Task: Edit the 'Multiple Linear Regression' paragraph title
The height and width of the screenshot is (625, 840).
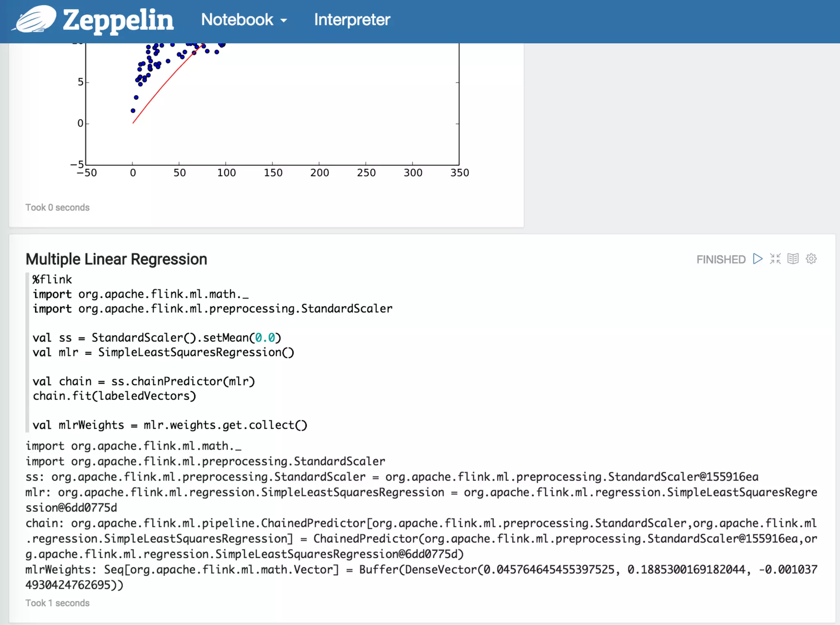Action: point(116,259)
